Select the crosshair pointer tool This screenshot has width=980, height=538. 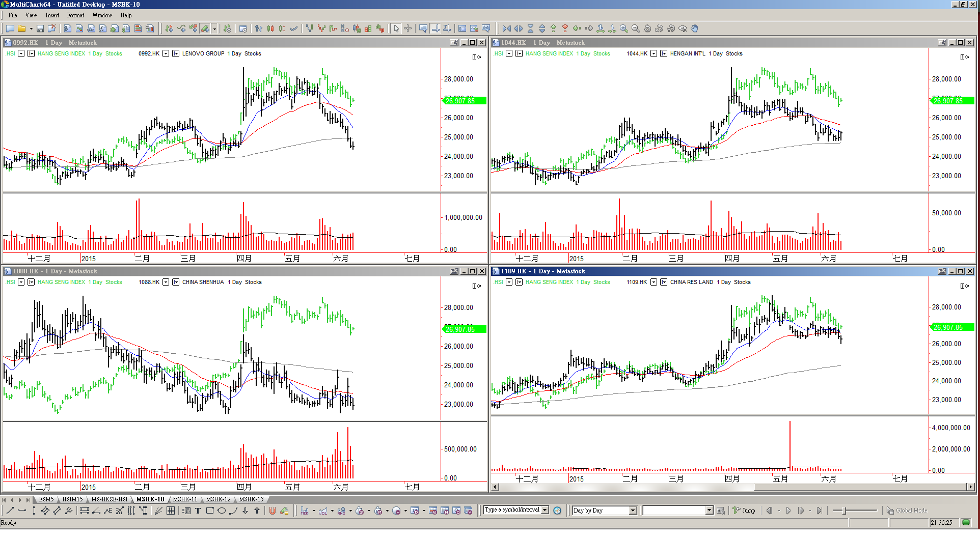[x=408, y=29]
